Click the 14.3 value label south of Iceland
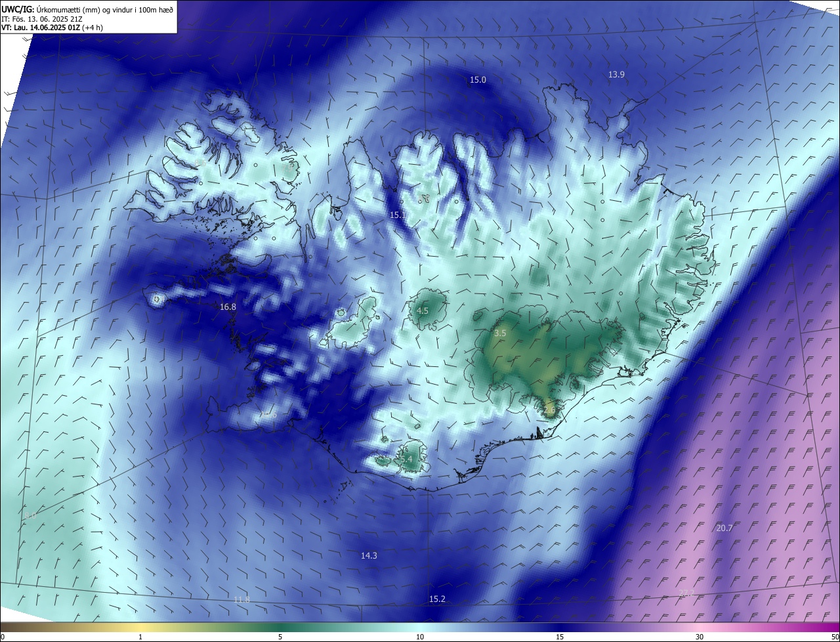The height and width of the screenshot is (642, 840). click(369, 556)
